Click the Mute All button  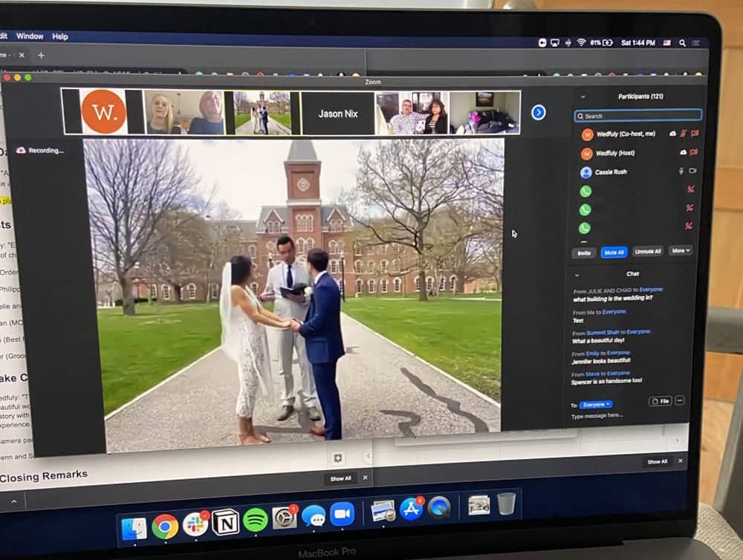614,253
